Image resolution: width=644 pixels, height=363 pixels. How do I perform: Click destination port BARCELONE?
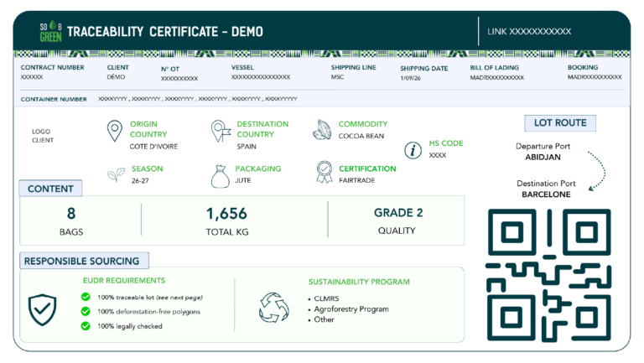pyautogui.click(x=546, y=194)
